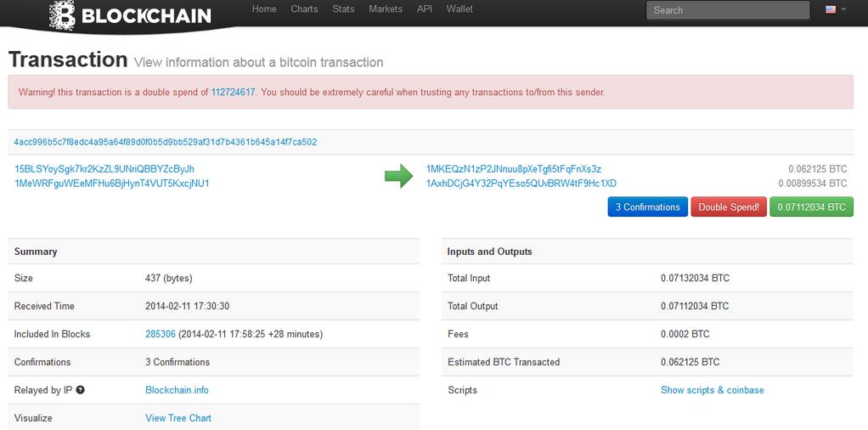Select Received Time 2014-02-11 17:30:30
Viewport: 868px width, 430px height.
(x=187, y=306)
